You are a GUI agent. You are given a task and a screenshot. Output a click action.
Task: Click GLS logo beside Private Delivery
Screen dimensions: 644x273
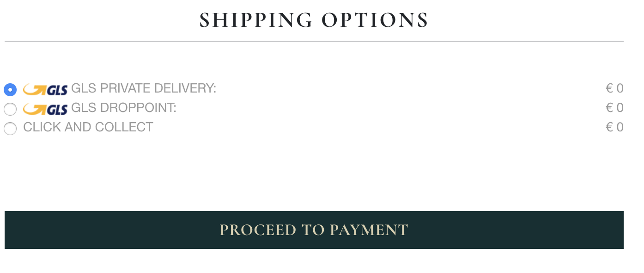45,89
